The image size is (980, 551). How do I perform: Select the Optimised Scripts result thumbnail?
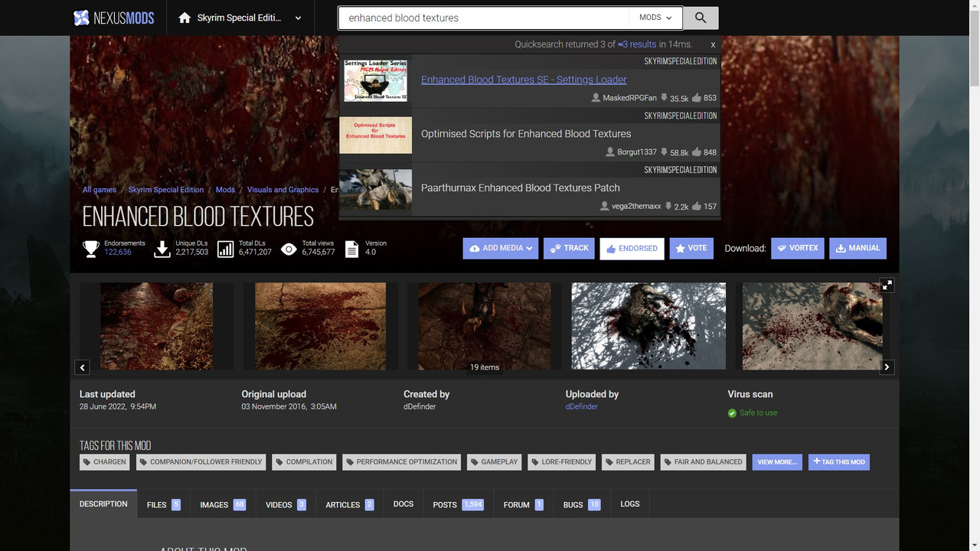376,135
